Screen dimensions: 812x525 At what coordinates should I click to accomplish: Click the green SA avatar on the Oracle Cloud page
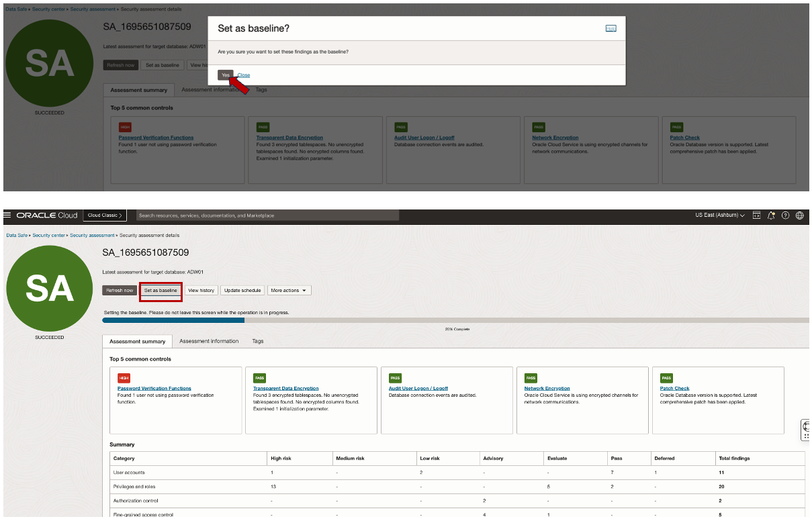(x=50, y=288)
